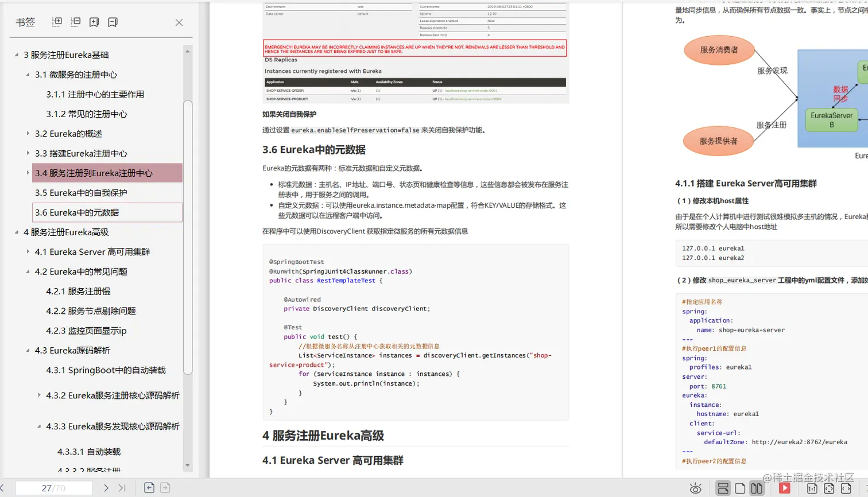Close the 书签 bookmarks panel
The height and width of the screenshot is (497, 868).
(x=179, y=22)
